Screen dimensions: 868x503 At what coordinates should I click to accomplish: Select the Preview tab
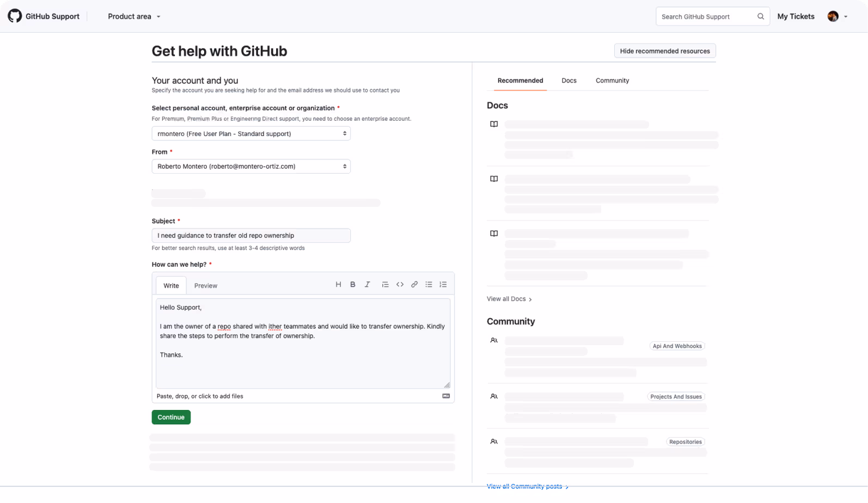click(x=206, y=286)
